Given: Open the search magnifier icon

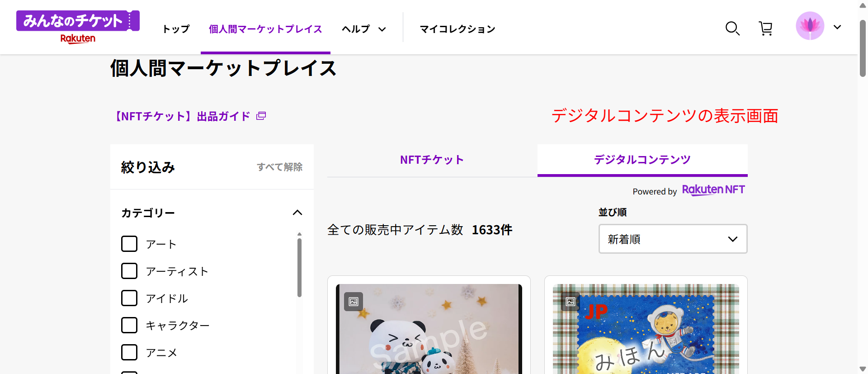Looking at the screenshot, I should pyautogui.click(x=732, y=28).
